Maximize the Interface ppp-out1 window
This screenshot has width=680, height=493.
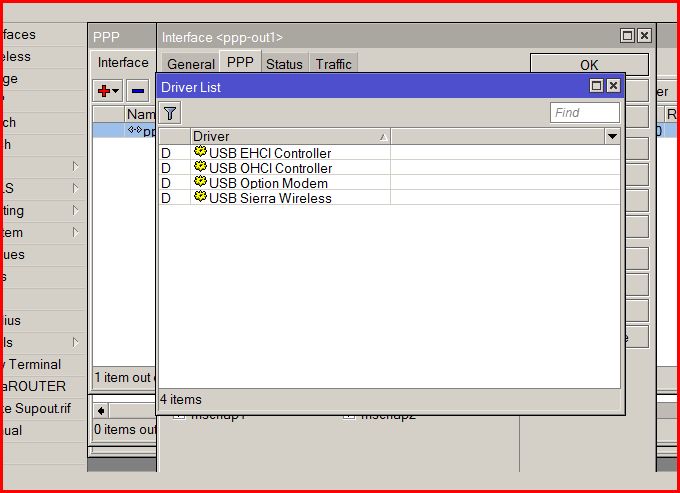click(628, 36)
